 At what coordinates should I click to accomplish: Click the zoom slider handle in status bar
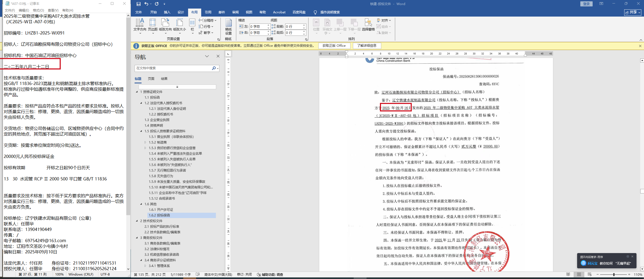point(614,274)
